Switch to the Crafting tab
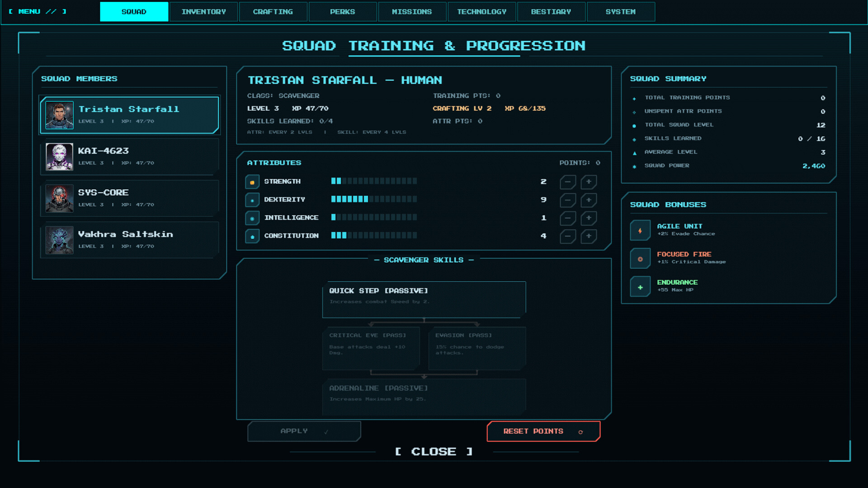 (273, 12)
